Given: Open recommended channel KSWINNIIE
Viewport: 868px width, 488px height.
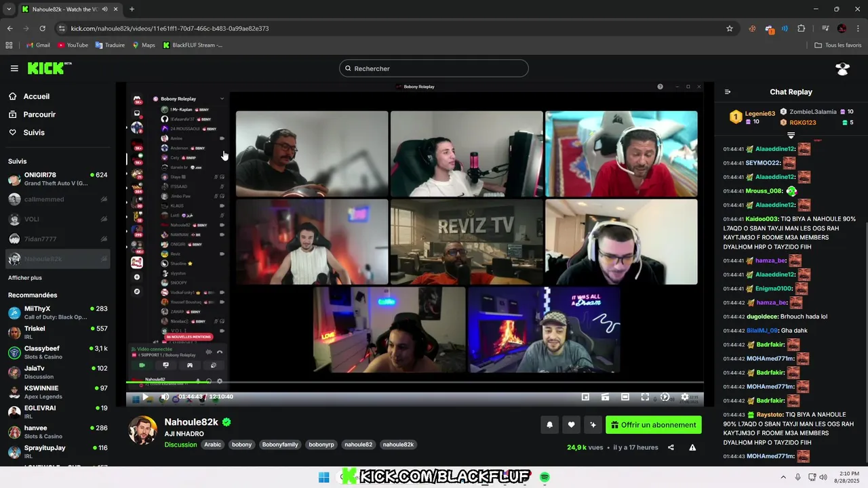Looking at the screenshot, I should [x=58, y=392].
